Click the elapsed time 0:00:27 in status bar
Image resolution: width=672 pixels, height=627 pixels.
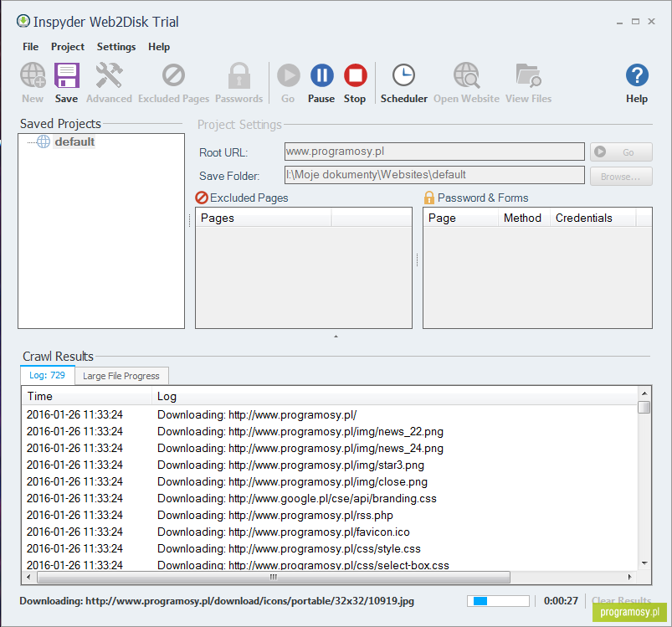[x=561, y=601]
